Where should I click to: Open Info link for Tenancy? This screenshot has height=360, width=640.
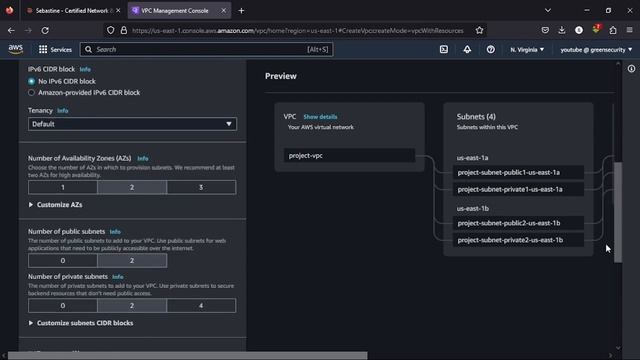62,111
